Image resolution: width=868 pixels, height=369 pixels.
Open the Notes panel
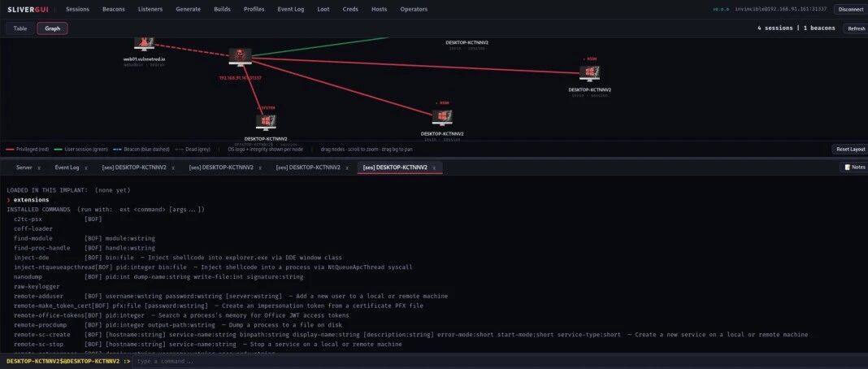point(853,167)
